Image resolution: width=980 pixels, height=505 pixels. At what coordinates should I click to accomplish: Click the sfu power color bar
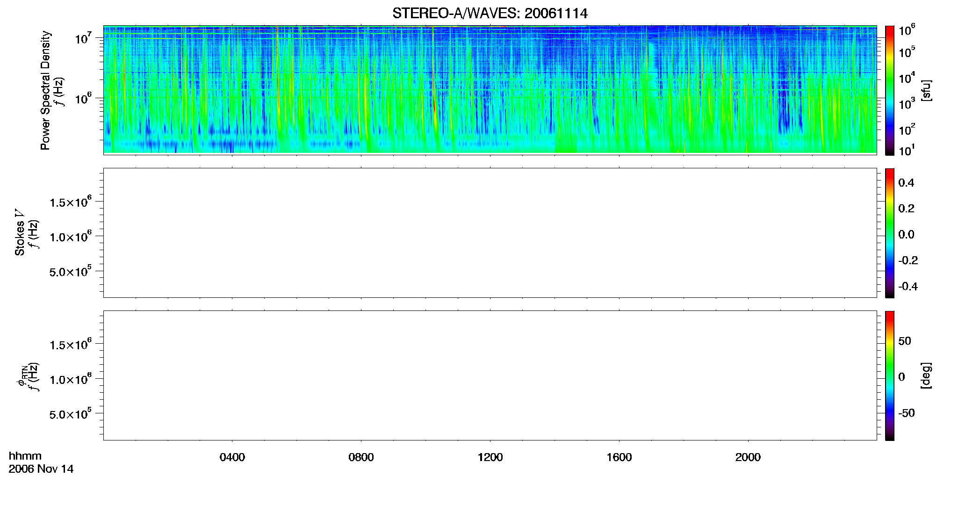pos(890,90)
